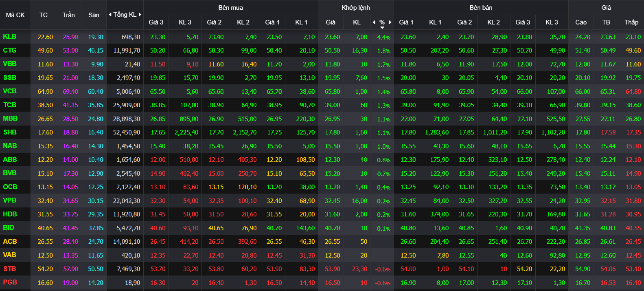
Task: Click TCB floor price 35.85
Action: pos(96,105)
